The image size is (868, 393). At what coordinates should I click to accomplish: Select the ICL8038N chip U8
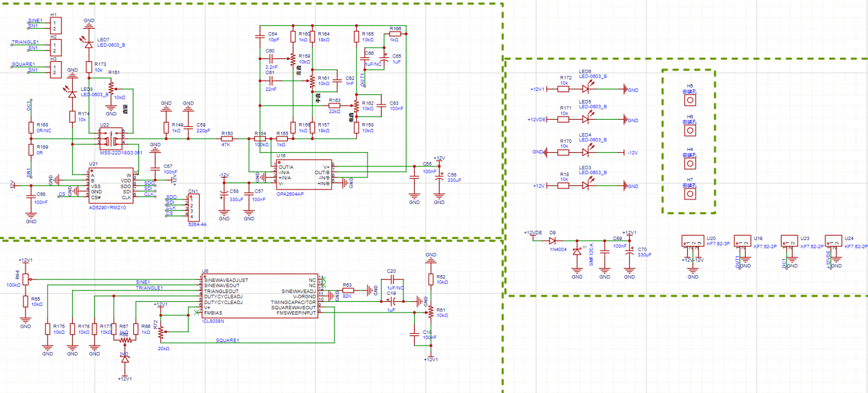pos(260,296)
